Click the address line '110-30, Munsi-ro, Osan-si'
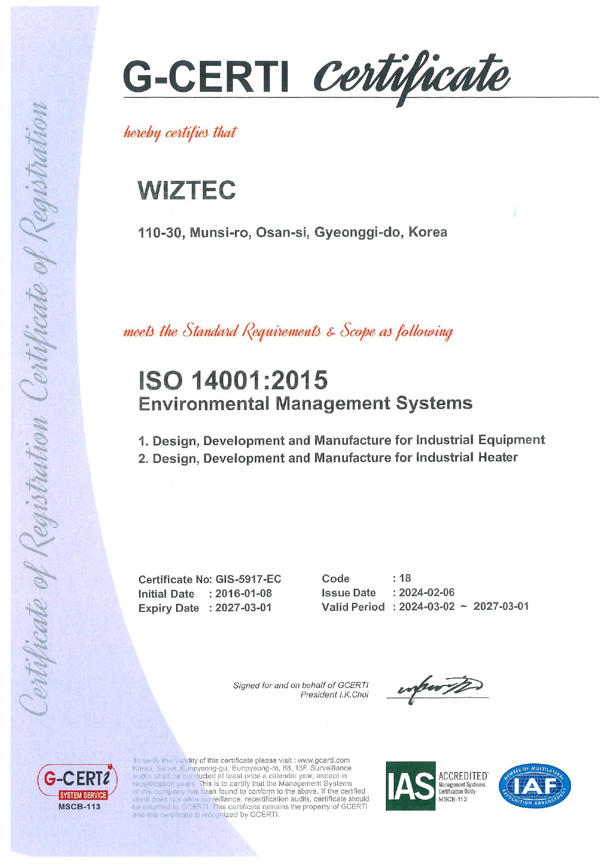This screenshot has height=868, width=614. pos(292,232)
